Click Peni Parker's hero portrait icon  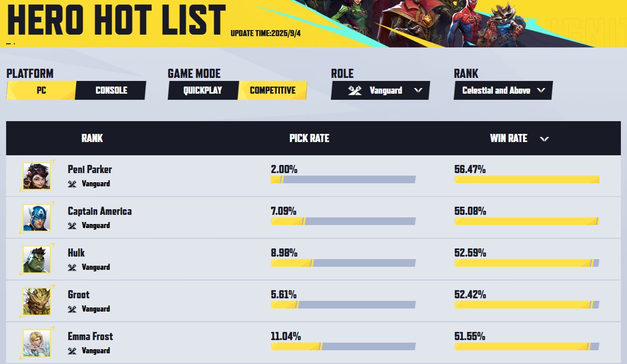click(37, 176)
